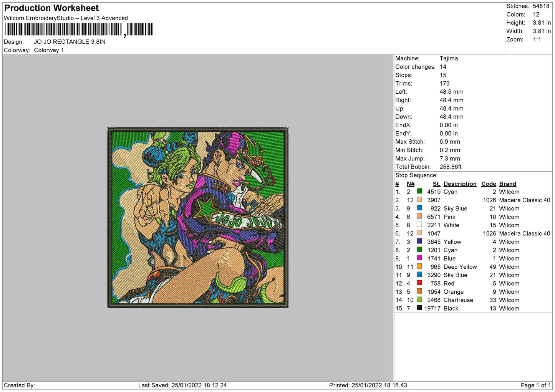Click the embroidery design preview image
555x392 pixels.
[198, 218]
